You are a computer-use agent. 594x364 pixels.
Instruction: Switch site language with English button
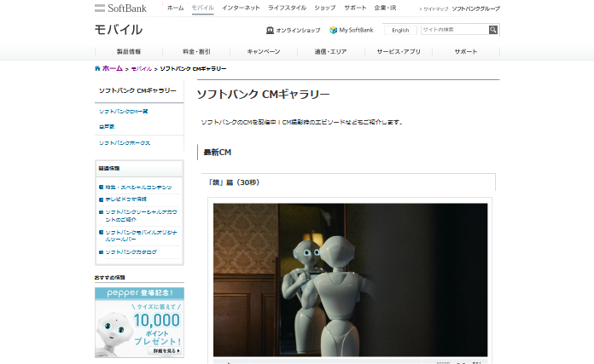400,30
